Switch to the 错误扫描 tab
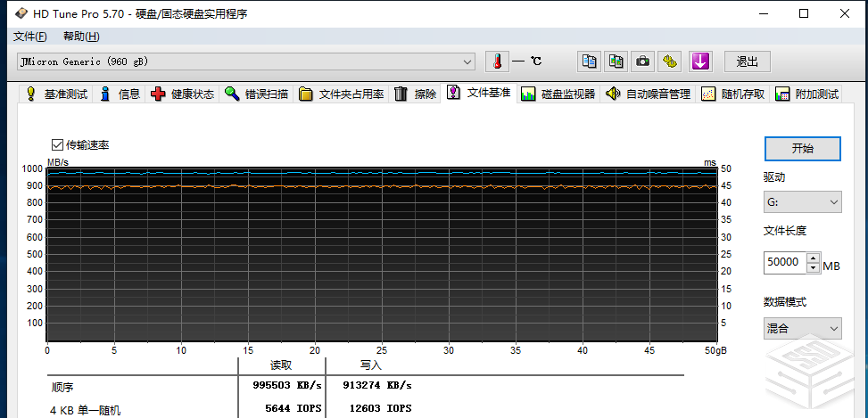This screenshot has width=868, height=418. tap(256, 94)
